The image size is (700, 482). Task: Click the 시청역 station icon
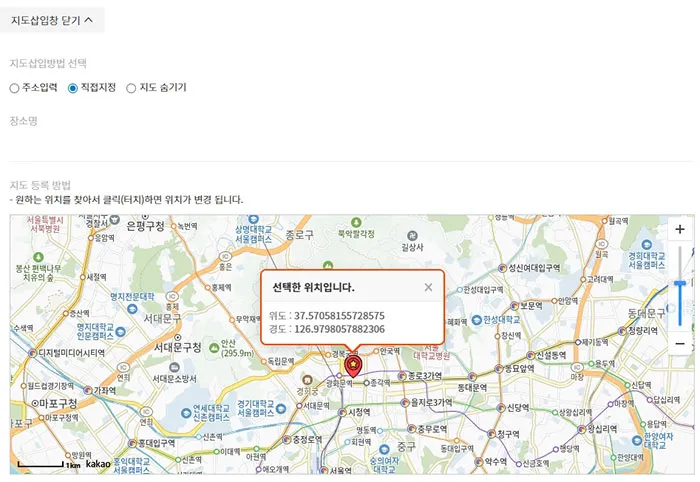click(x=342, y=412)
